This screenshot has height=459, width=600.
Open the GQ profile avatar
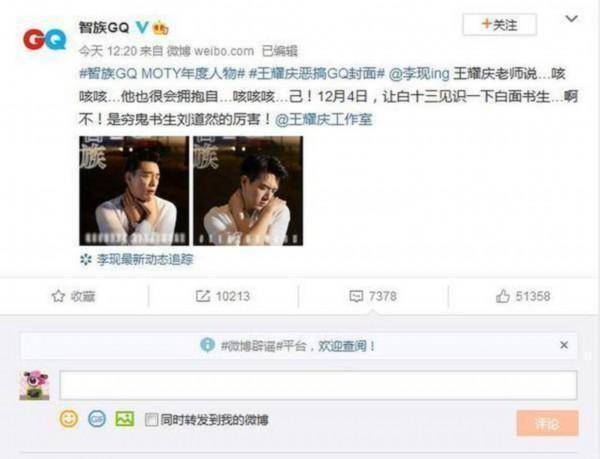(44, 39)
